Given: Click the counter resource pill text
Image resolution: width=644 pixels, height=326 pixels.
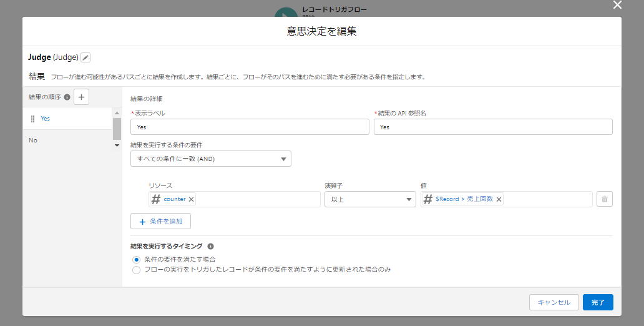Looking at the screenshot, I should [175, 199].
